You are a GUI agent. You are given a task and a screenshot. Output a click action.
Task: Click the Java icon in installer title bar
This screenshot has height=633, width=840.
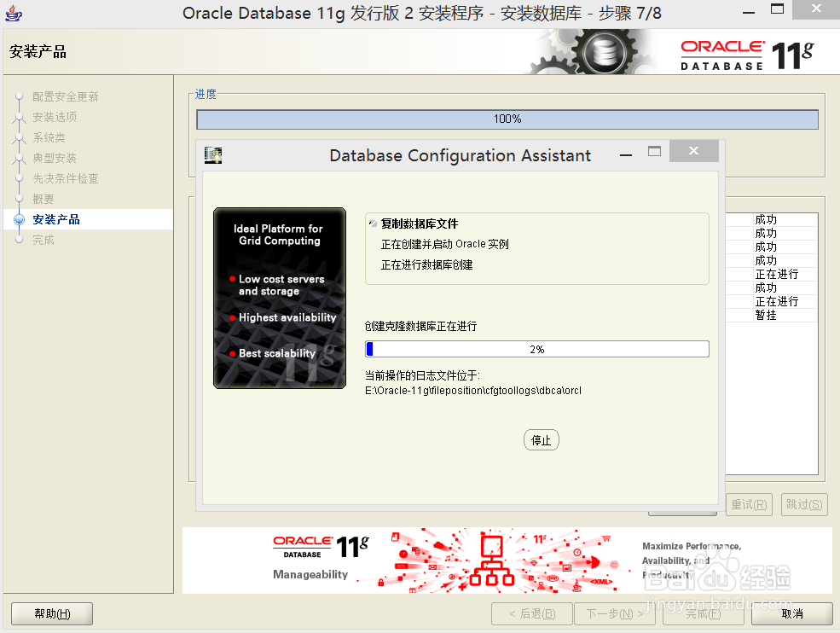click(x=14, y=13)
